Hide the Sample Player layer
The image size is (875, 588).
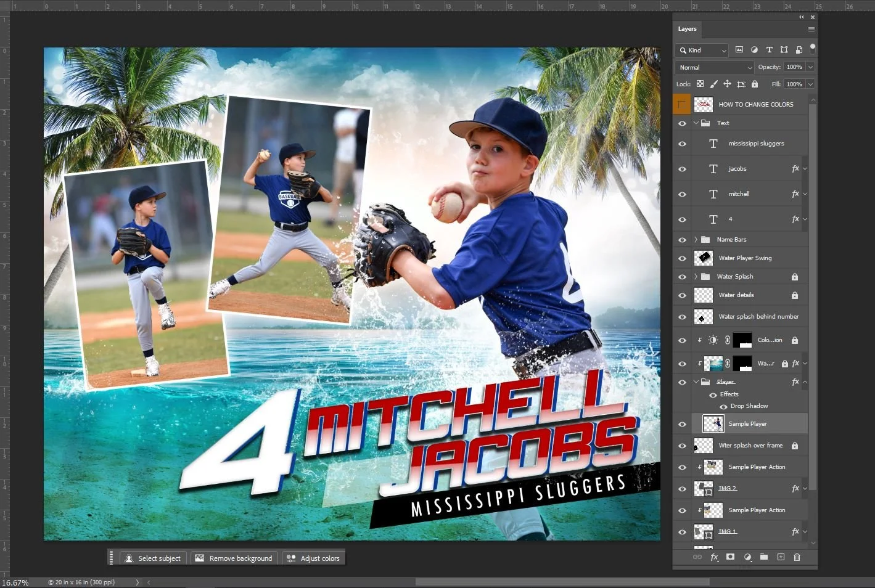click(682, 424)
